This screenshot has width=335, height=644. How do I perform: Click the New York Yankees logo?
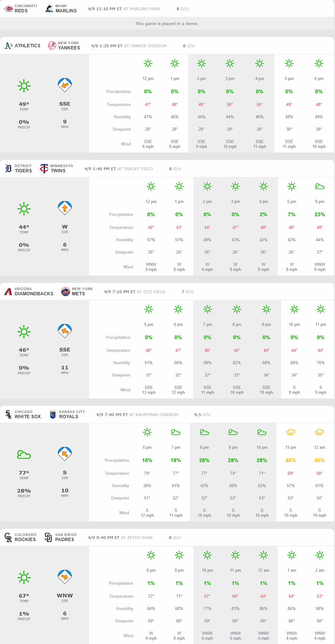[x=52, y=46]
